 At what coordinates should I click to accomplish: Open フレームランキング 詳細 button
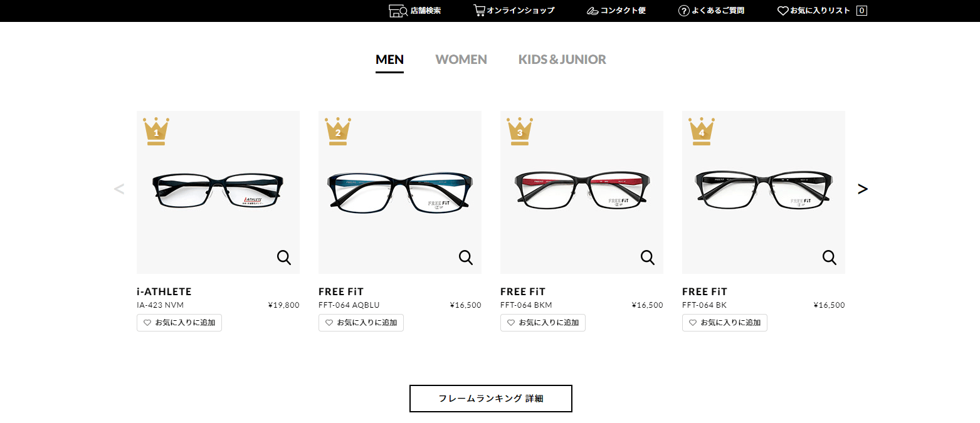pyautogui.click(x=491, y=399)
